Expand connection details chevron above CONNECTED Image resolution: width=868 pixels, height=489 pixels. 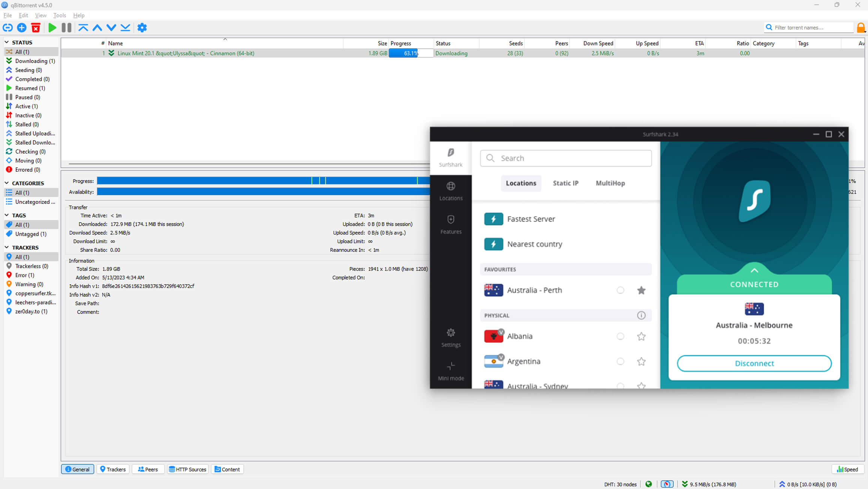(754, 270)
